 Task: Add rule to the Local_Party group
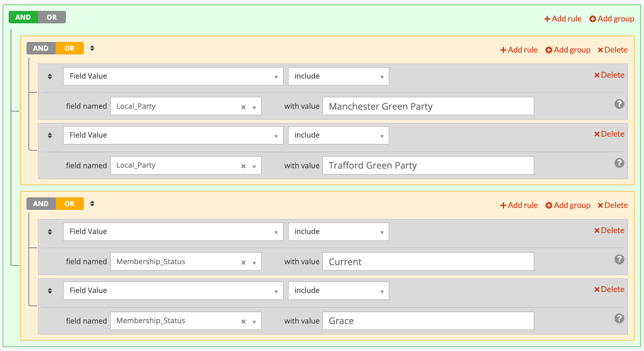pyautogui.click(x=519, y=50)
